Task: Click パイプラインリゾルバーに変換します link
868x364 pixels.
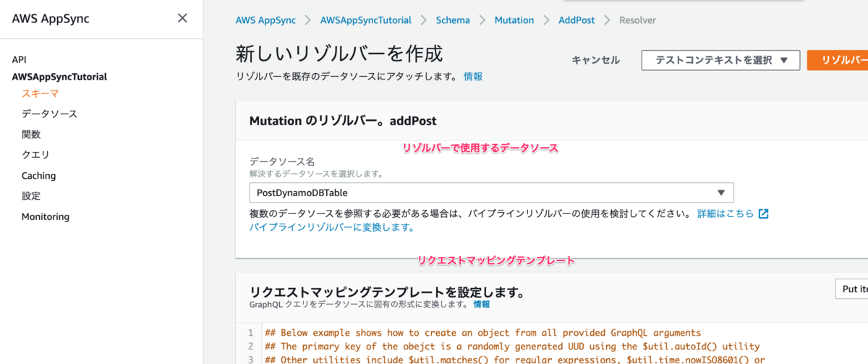Action: (x=332, y=227)
